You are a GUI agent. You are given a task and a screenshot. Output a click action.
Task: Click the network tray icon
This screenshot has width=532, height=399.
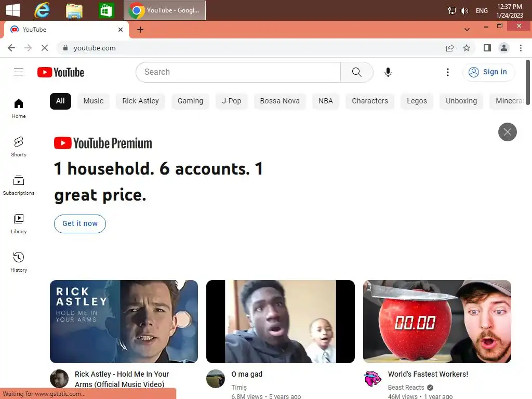pos(452,11)
